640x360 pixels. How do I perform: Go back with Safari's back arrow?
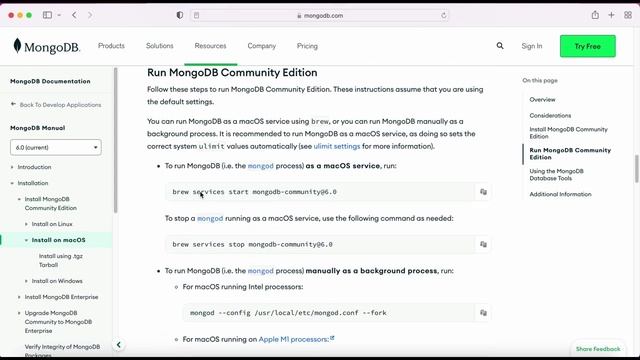pyautogui.click(x=74, y=15)
